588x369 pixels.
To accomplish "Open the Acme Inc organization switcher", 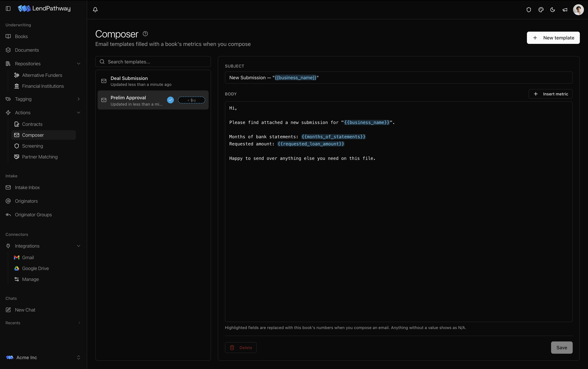I will point(43,358).
